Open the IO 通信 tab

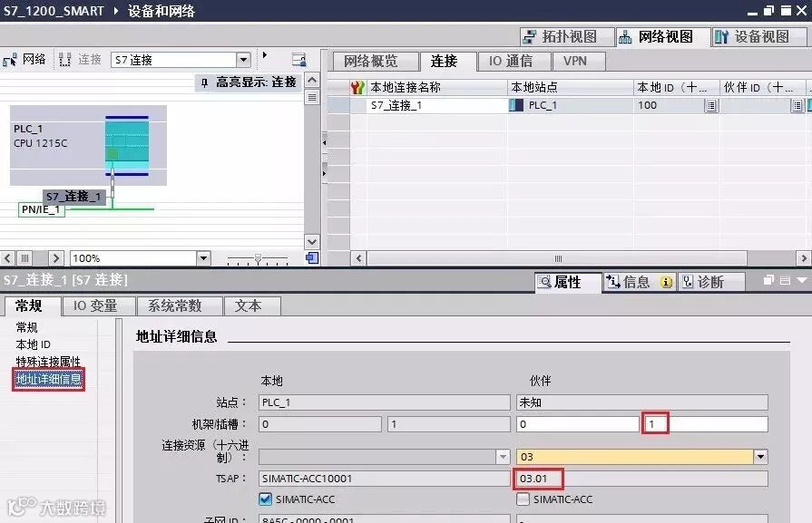[514, 61]
